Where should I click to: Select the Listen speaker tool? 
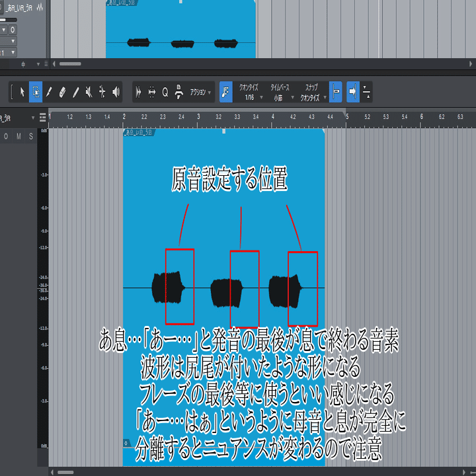tap(116, 92)
